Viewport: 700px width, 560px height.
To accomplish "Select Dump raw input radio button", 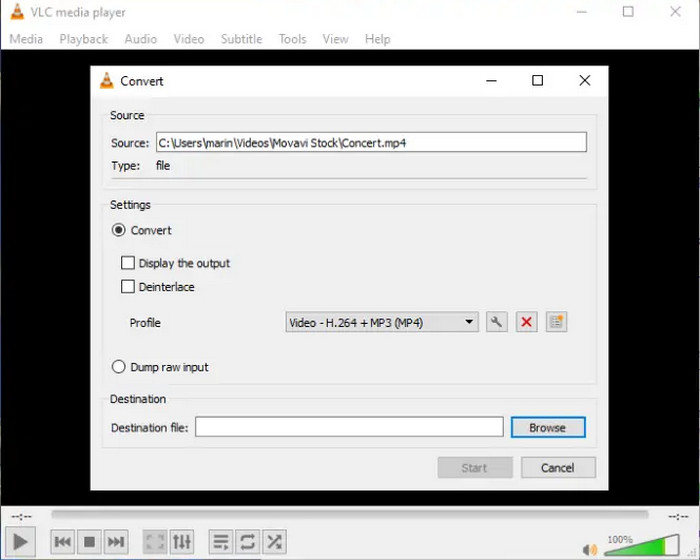I will point(118,367).
